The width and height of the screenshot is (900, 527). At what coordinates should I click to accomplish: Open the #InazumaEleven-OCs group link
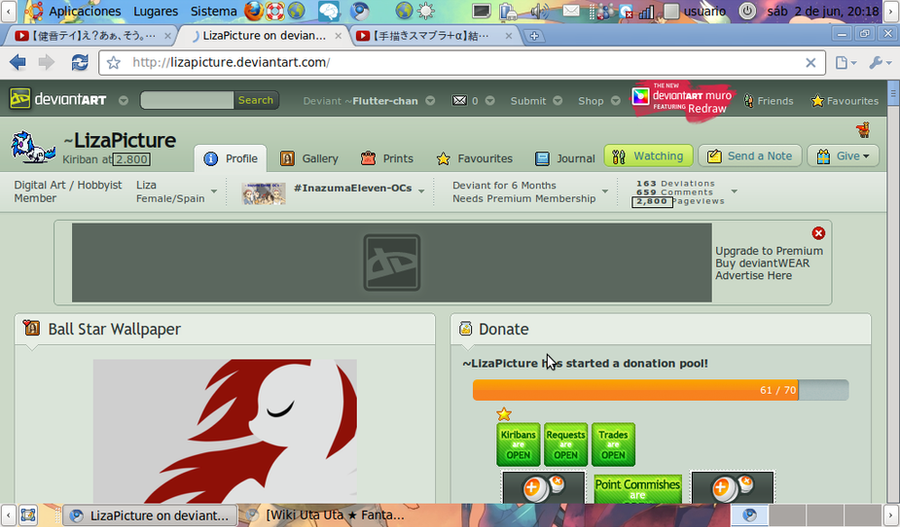[352, 188]
